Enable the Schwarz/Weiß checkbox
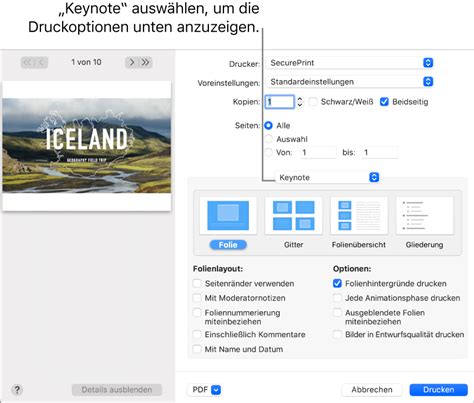Viewport: 474px width, 403px height. [x=313, y=102]
